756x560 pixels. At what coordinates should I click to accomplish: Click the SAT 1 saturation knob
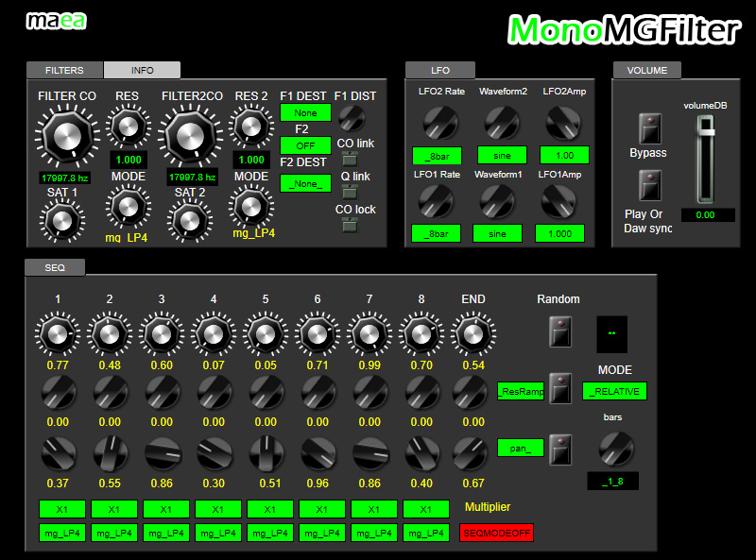[x=62, y=221]
